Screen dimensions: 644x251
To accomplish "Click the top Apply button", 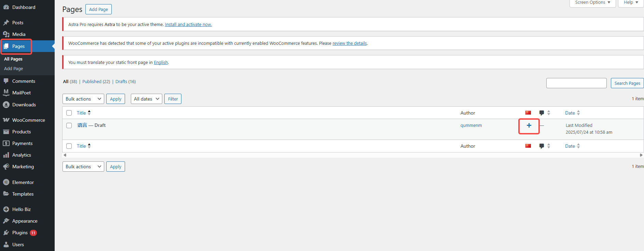I will tap(115, 99).
